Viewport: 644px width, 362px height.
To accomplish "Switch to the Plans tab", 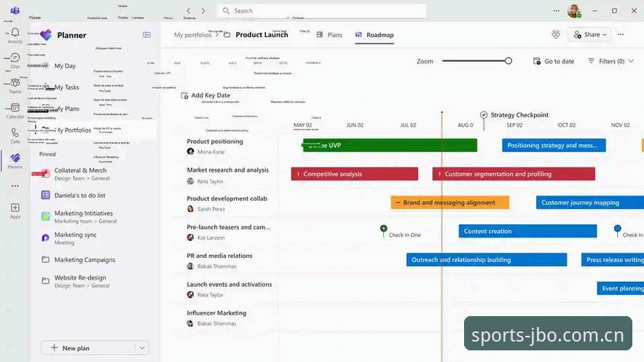I will [329, 35].
